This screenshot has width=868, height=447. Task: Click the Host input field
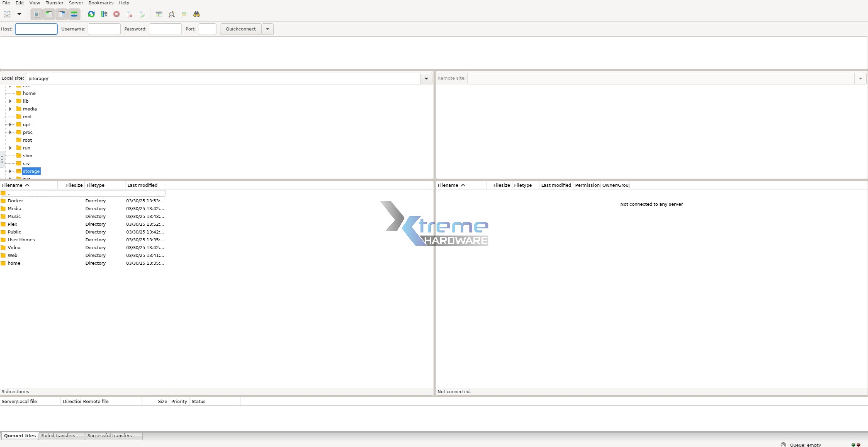(x=36, y=29)
